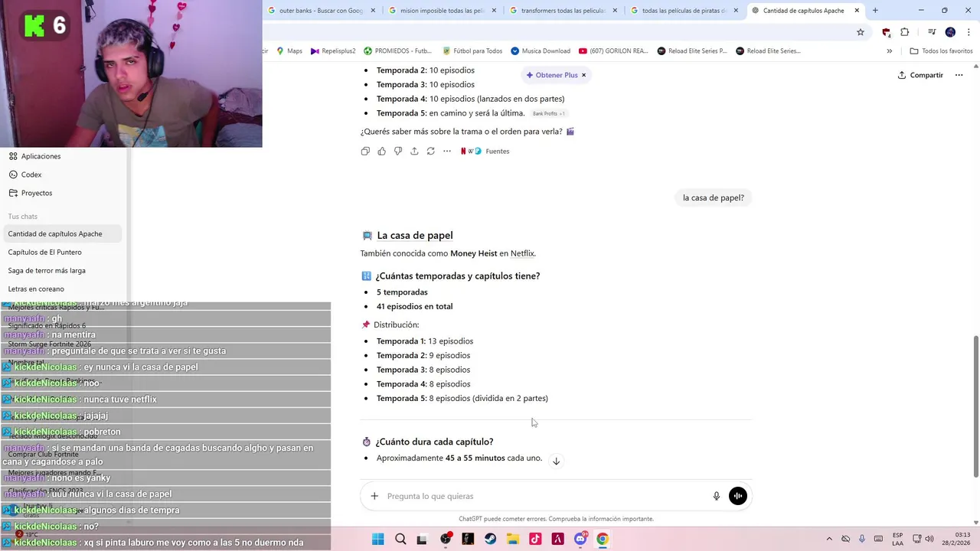Open Discord from the taskbar
Viewport: 980px width, 551px height.
(x=580, y=539)
